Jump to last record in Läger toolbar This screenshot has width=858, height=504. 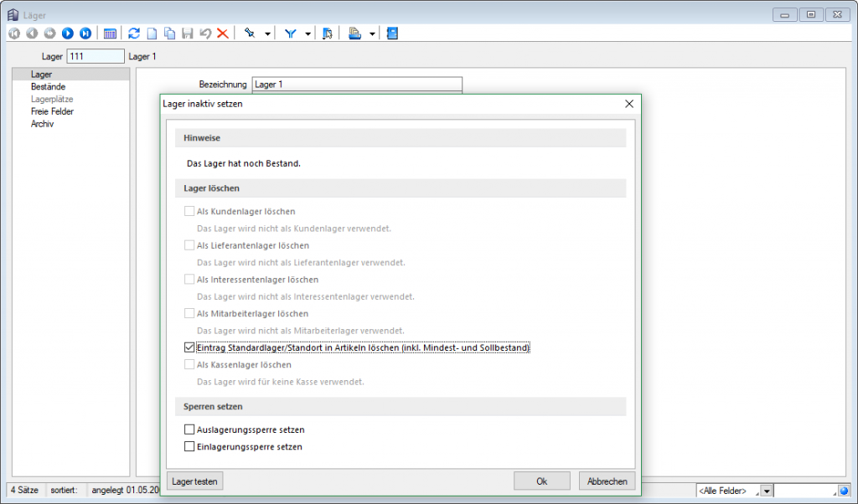85,33
